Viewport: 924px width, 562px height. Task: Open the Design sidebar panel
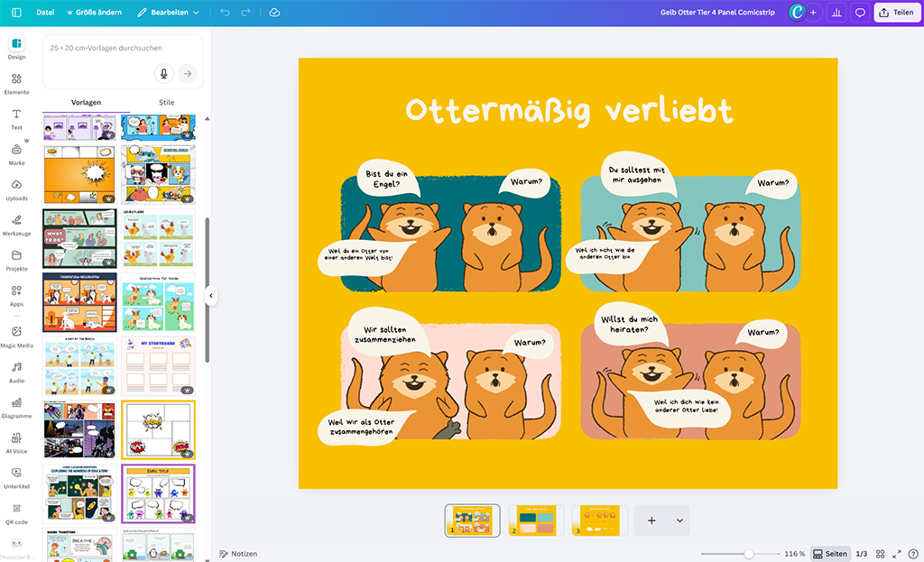coord(16,49)
